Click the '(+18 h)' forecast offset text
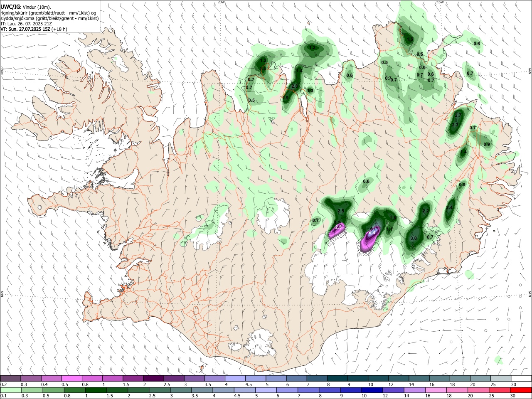The image size is (532, 399). [x=59, y=29]
